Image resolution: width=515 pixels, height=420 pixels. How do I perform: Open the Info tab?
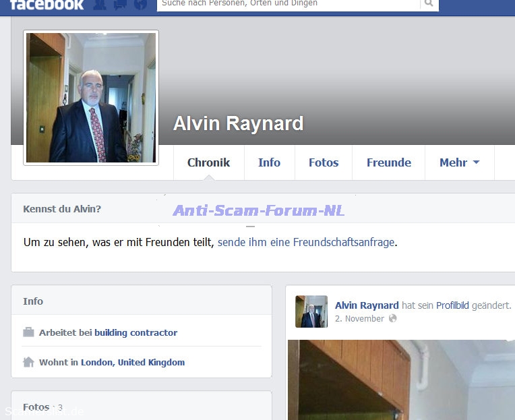[x=269, y=162]
